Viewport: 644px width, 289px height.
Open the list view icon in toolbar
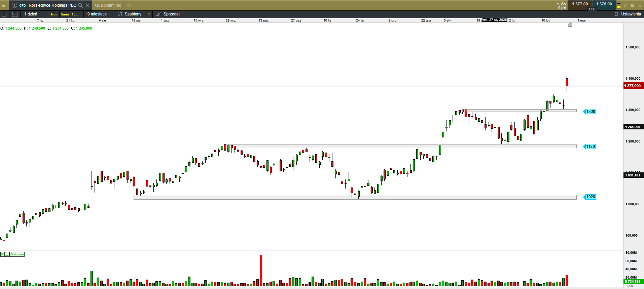click(4, 14)
